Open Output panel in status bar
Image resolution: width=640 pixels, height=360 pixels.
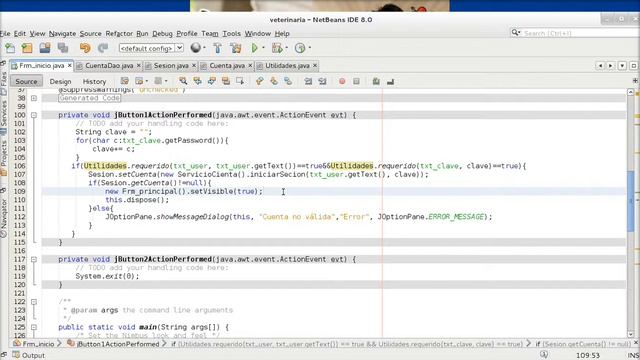point(29,355)
